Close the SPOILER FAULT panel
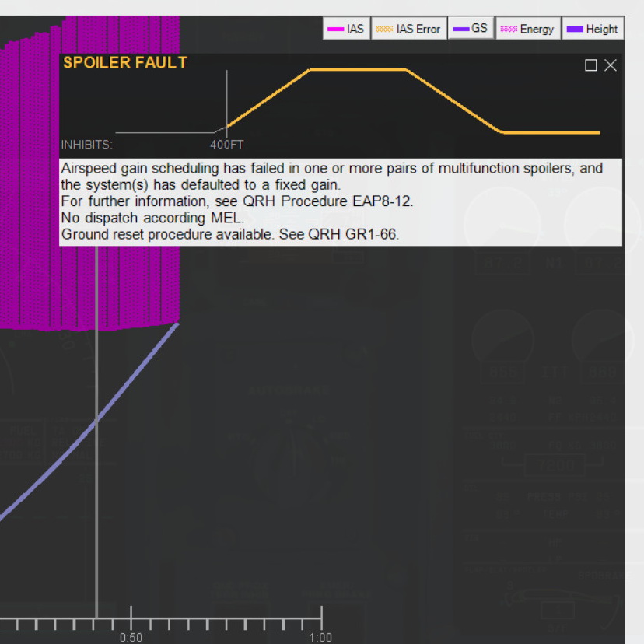 pos(611,65)
